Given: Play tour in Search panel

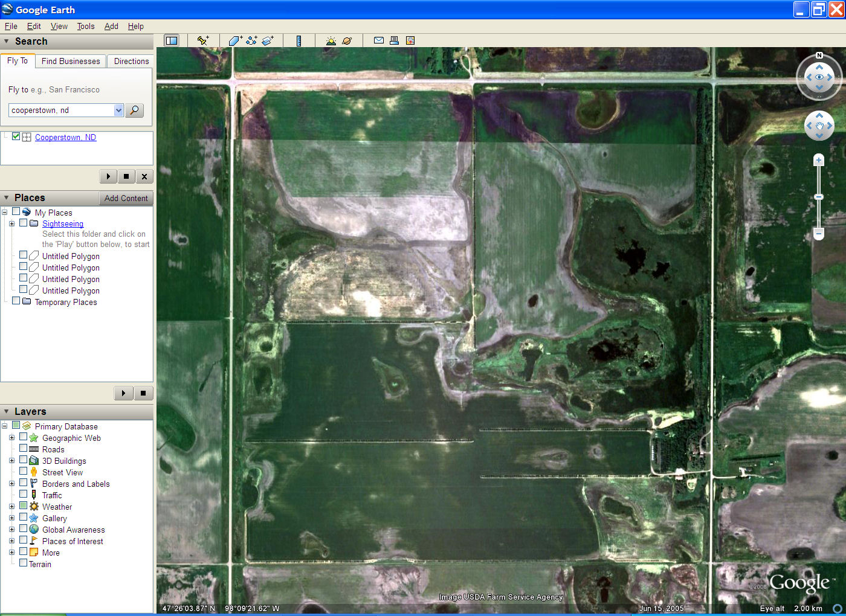Looking at the screenshot, I should pyautogui.click(x=108, y=176).
